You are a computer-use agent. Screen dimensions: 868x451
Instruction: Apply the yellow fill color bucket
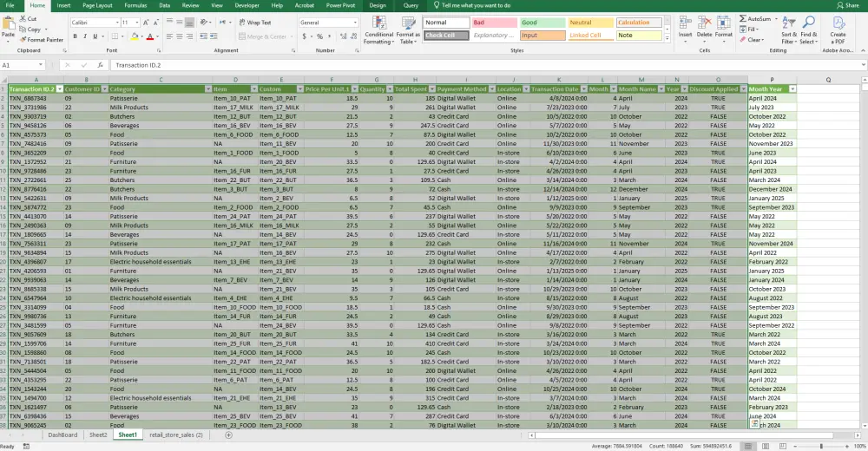(134, 36)
